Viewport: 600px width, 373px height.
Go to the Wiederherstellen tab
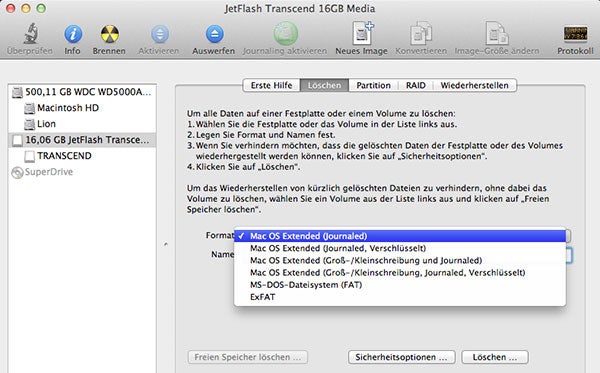(x=474, y=85)
